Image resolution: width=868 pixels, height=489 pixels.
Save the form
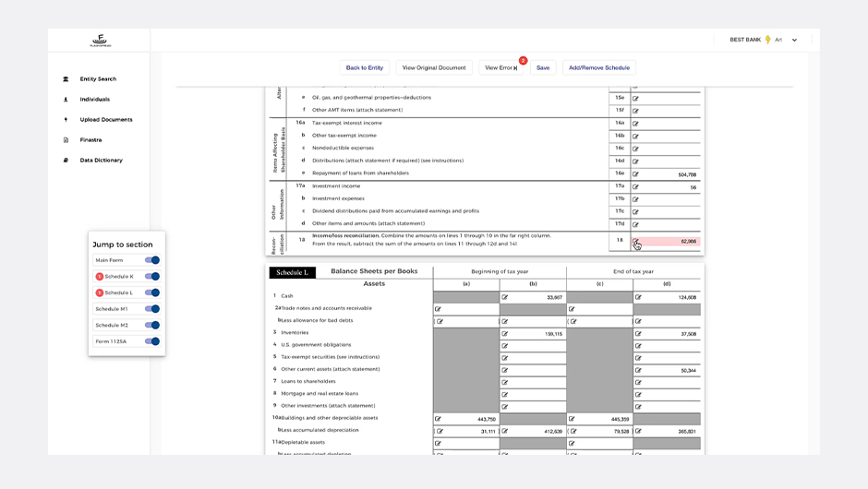(x=543, y=67)
